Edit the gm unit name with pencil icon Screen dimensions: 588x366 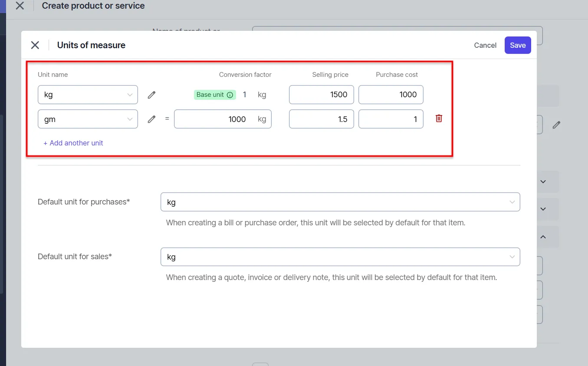[x=151, y=119]
